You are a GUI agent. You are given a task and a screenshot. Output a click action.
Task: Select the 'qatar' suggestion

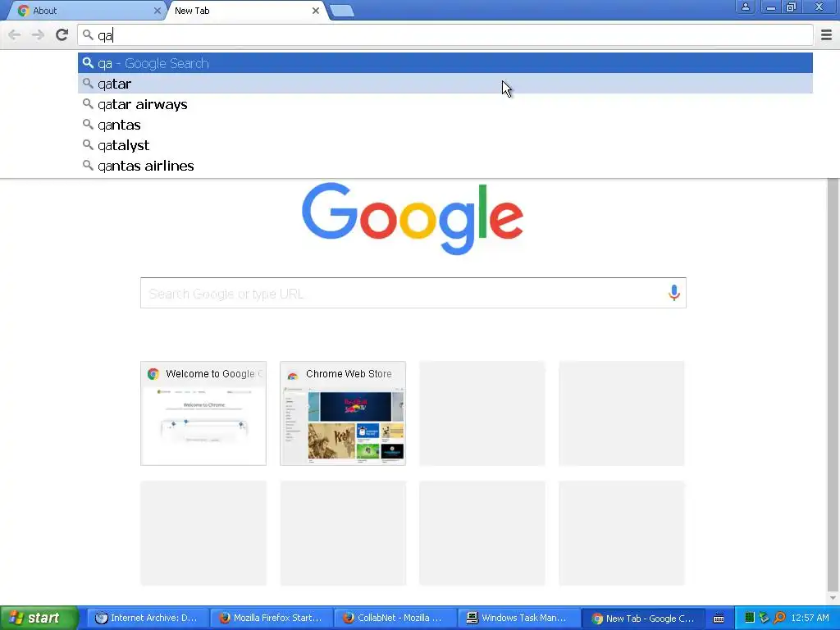445,84
